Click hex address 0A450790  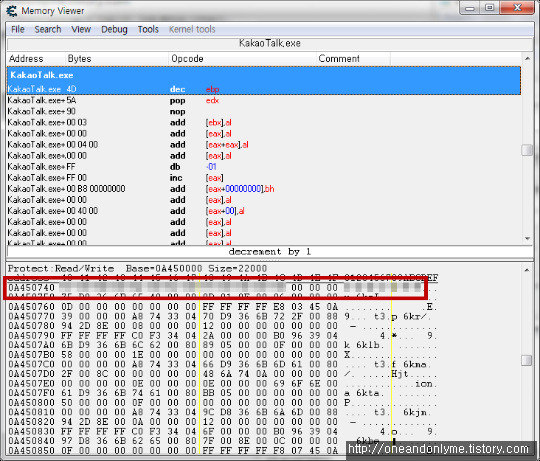[x=31, y=335]
